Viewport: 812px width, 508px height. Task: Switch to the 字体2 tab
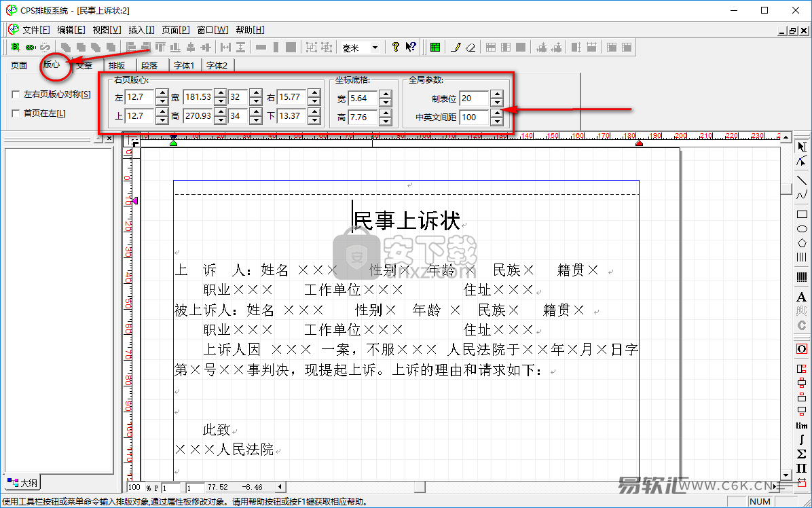tap(217, 65)
